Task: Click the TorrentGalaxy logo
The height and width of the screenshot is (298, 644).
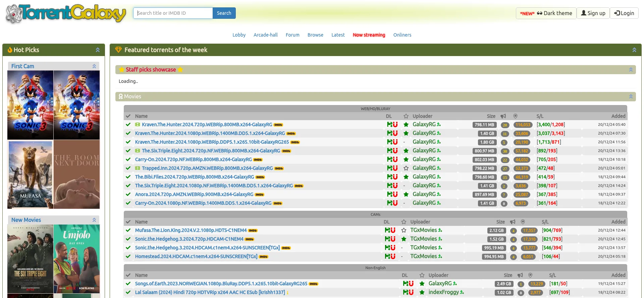Action: pyautogui.click(x=66, y=14)
